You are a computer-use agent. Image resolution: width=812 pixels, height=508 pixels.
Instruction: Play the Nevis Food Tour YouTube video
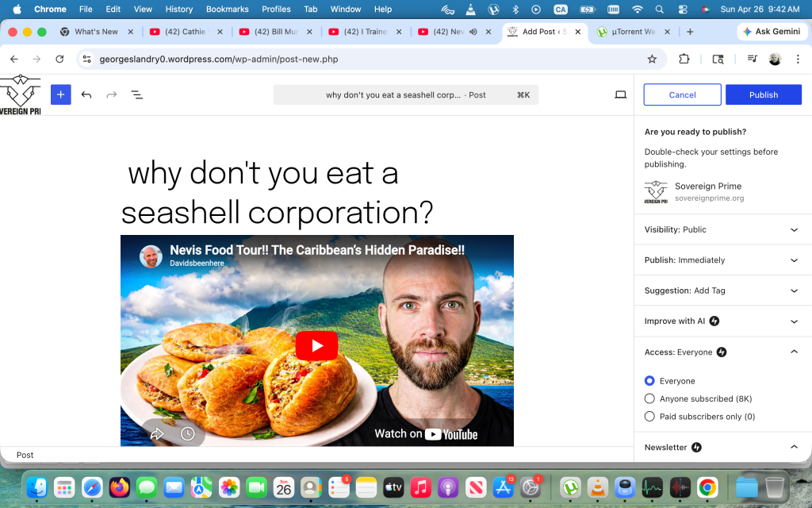pos(316,345)
